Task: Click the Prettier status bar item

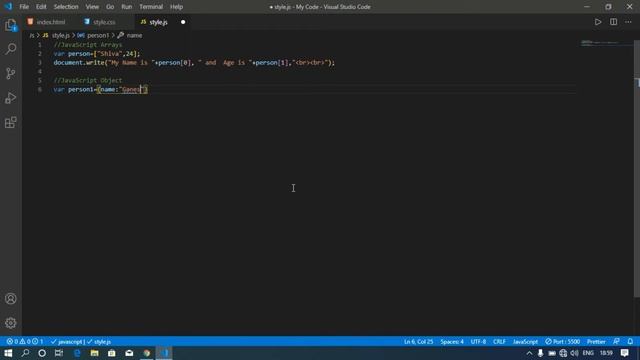Action: tap(596, 342)
